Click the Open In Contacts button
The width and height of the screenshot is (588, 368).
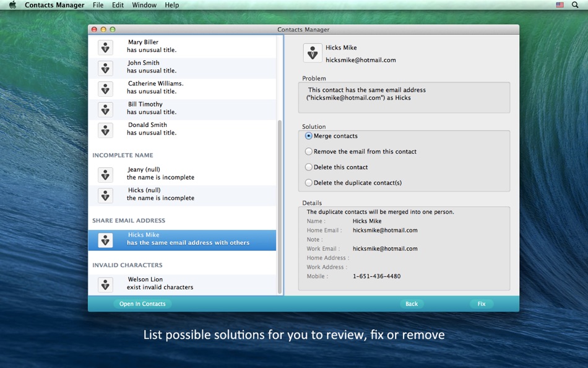point(142,304)
